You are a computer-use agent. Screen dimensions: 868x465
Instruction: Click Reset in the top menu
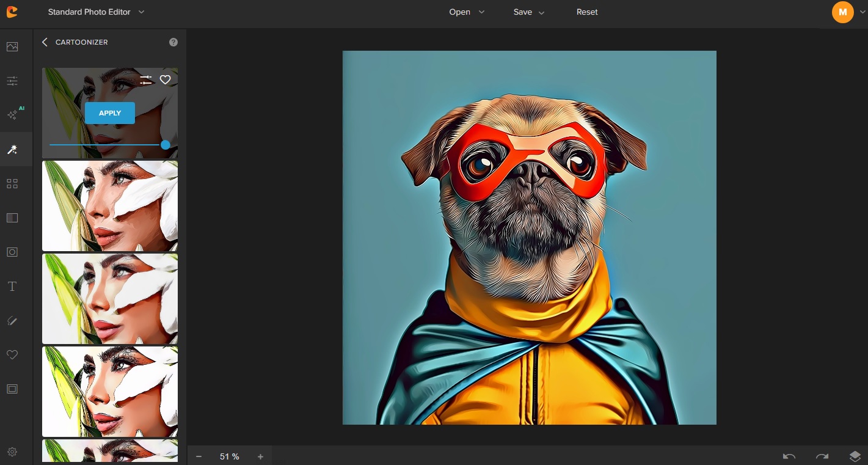(587, 12)
